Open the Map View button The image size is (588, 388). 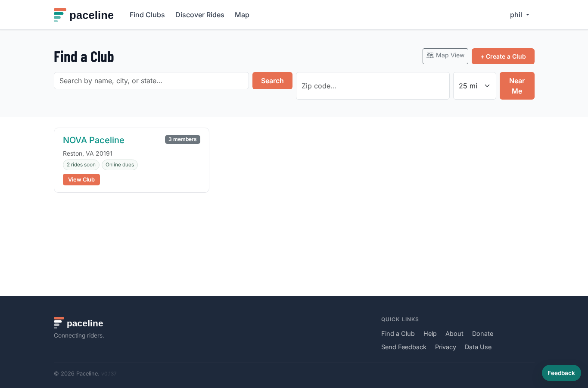coord(445,56)
